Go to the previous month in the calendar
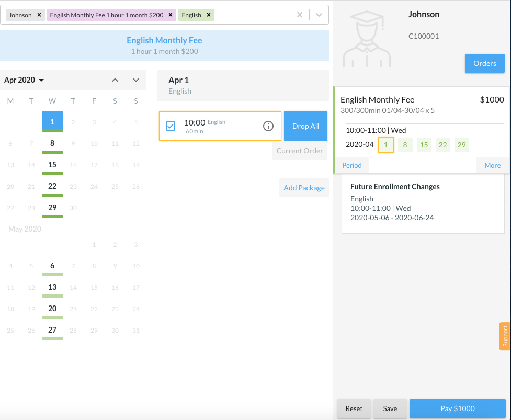This screenshot has width=511, height=420. pyautogui.click(x=116, y=80)
